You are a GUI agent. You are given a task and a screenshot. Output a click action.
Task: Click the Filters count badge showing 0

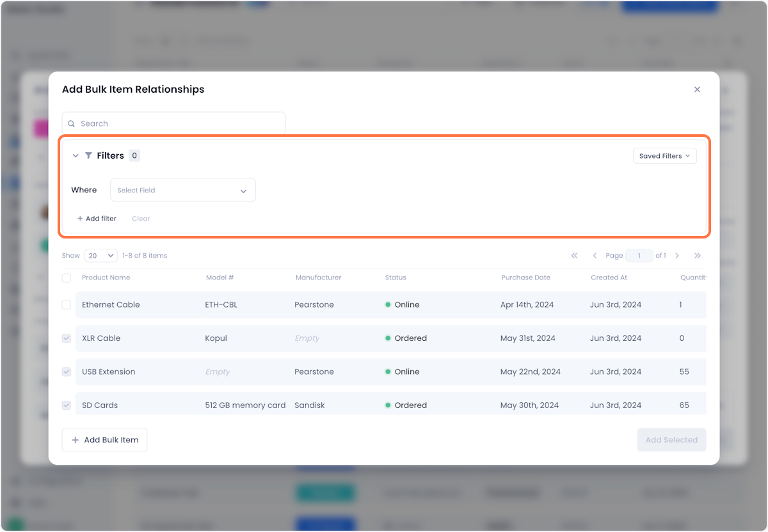tap(134, 155)
